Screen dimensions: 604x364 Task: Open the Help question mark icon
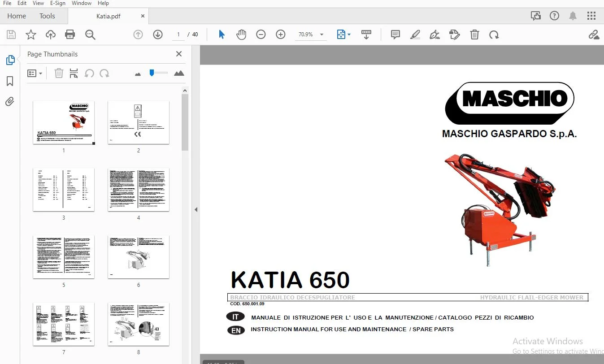(555, 16)
